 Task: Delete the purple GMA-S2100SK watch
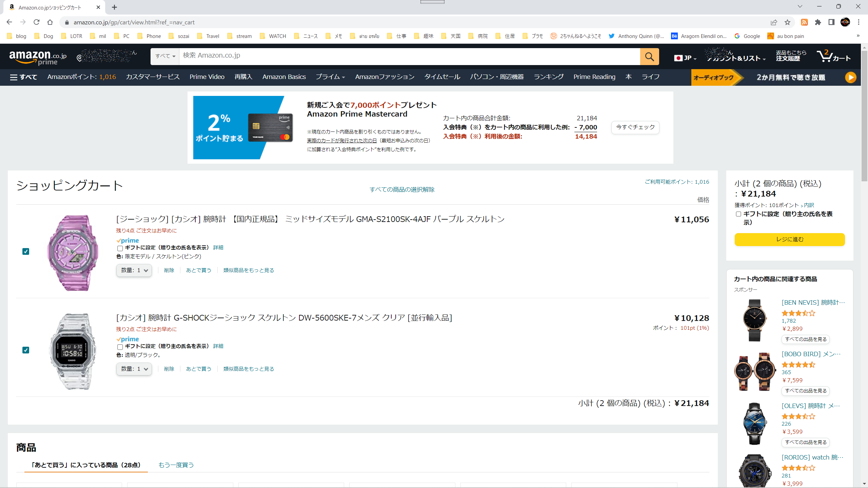(169, 270)
